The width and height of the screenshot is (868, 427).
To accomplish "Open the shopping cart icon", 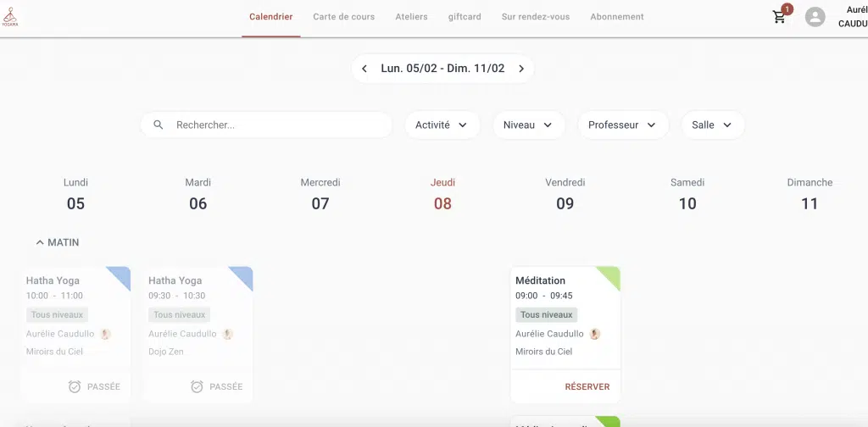I will (x=780, y=17).
